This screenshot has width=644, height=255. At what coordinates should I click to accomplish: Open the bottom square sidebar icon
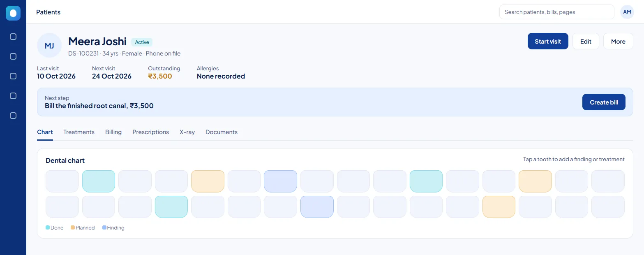coord(13,116)
